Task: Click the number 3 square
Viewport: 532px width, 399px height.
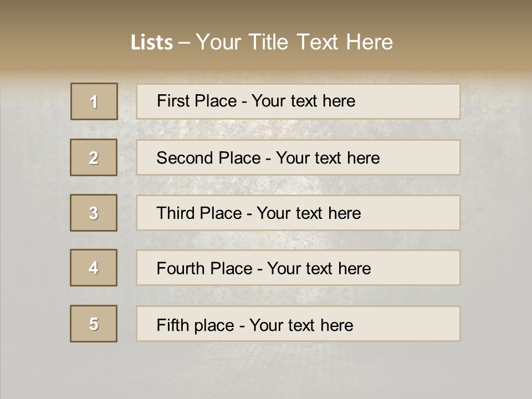Action: (94, 213)
